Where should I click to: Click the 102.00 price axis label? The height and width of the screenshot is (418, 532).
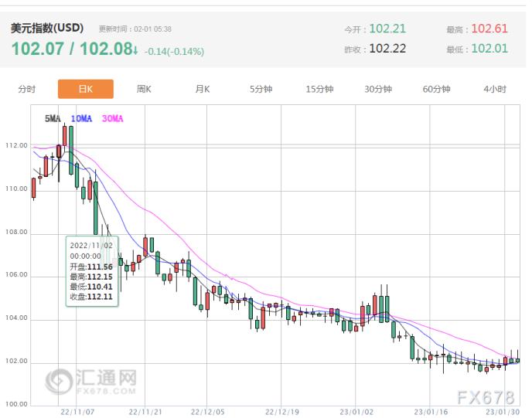point(16,362)
